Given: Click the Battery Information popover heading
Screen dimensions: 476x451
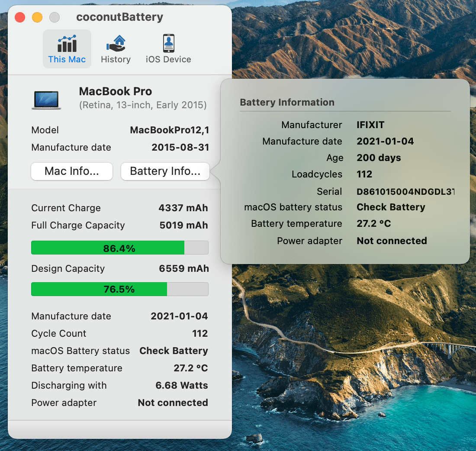Looking at the screenshot, I should (x=287, y=102).
